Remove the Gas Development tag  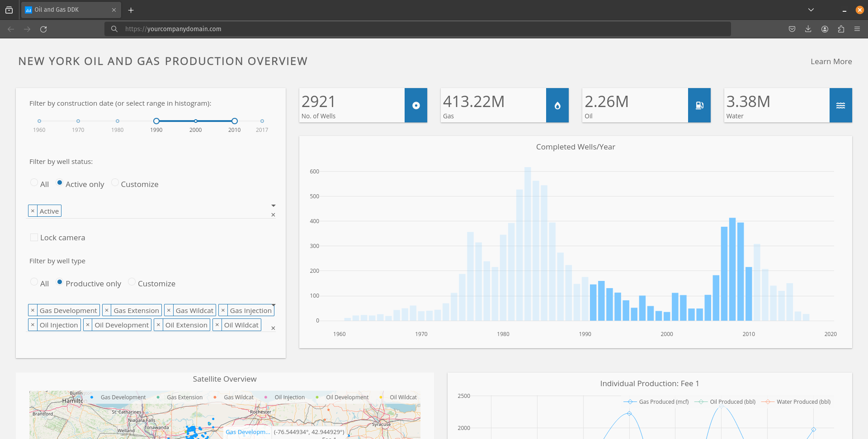(33, 310)
